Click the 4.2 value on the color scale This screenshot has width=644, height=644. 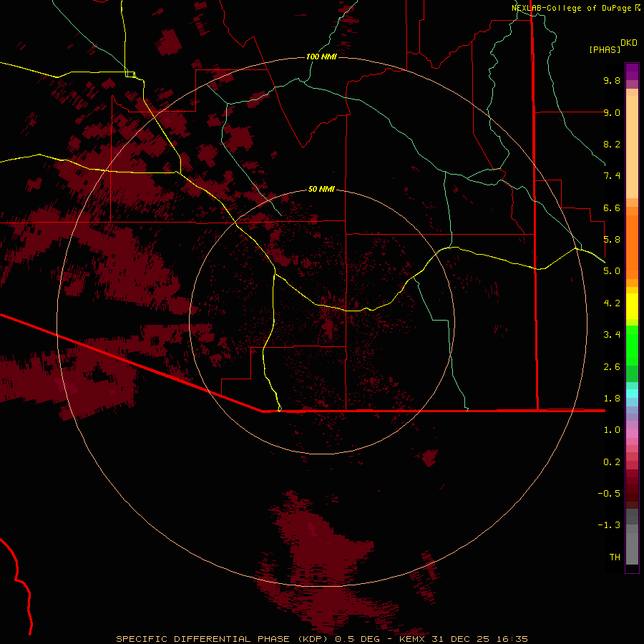[612, 303]
